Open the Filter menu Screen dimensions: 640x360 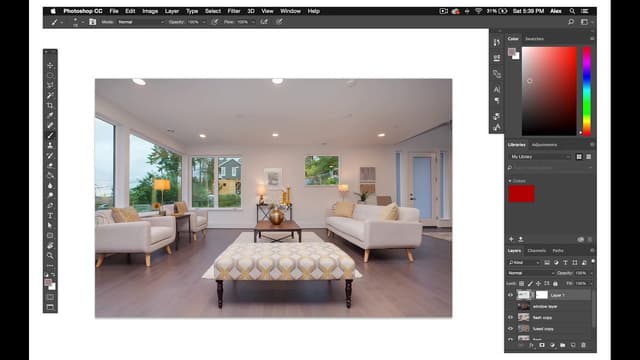234,11
